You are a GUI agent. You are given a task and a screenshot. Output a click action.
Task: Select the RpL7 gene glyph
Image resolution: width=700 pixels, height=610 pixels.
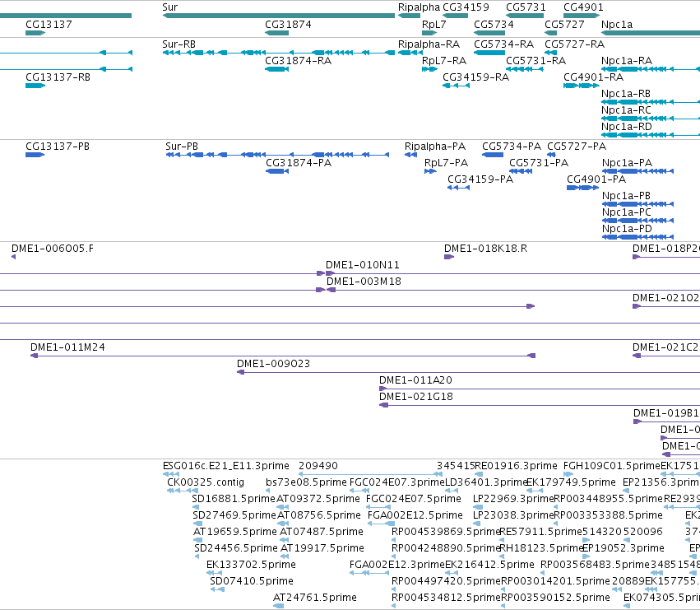coord(429,33)
